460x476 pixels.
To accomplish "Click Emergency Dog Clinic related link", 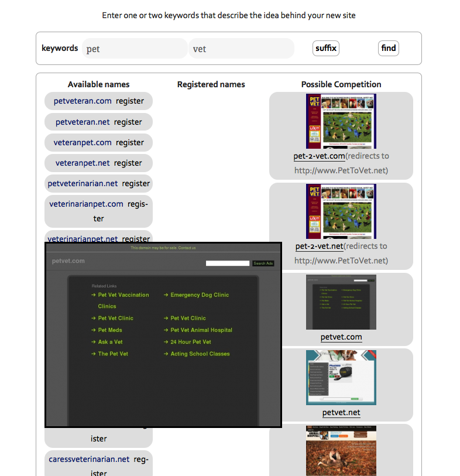I will click(200, 294).
